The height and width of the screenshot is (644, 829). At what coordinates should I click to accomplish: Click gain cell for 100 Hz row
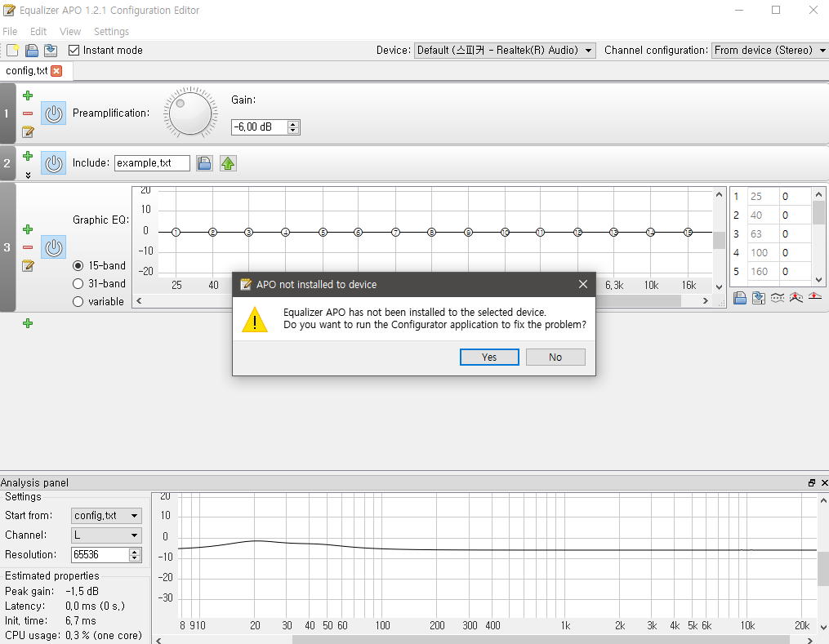[x=796, y=252]
